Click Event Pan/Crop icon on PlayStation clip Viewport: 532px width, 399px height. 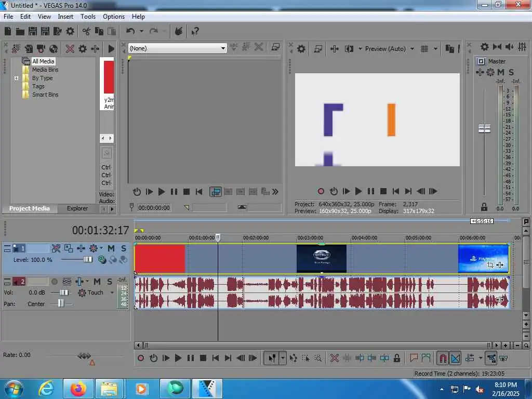click(490, 265)
